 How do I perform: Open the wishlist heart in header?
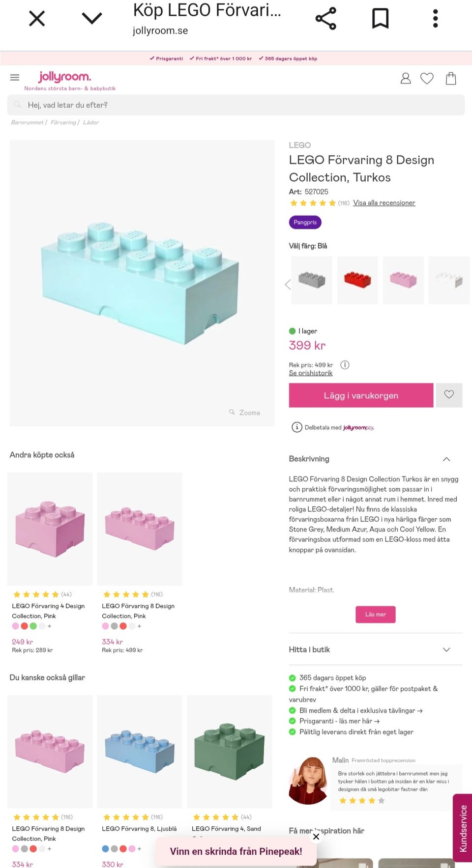(x=427, y=79)
